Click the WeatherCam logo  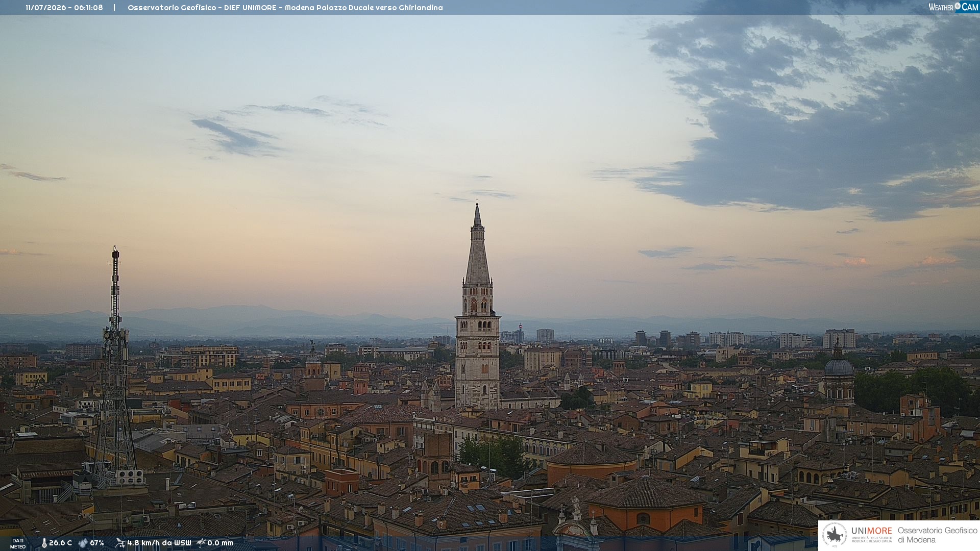(953, 7)
